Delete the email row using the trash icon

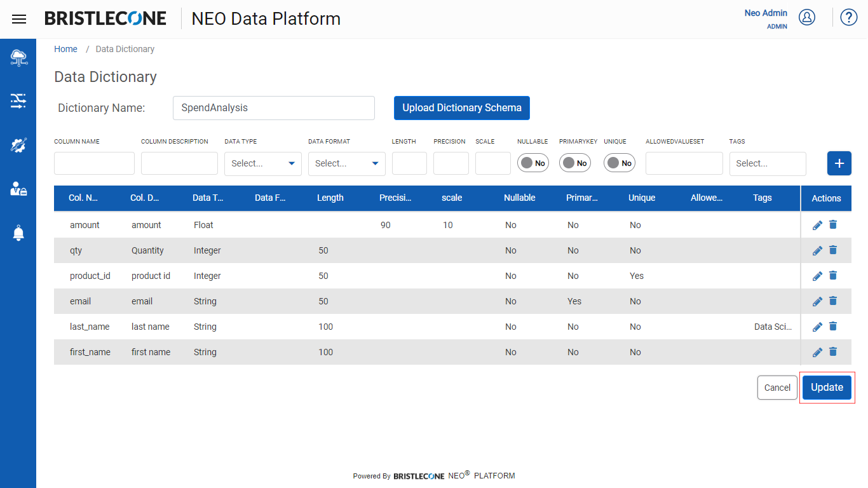pyautogui.click(x=833, y=301)
